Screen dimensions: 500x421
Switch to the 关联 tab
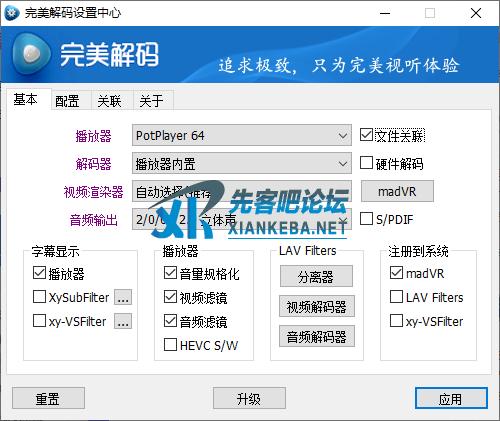[x=110, y=101]
